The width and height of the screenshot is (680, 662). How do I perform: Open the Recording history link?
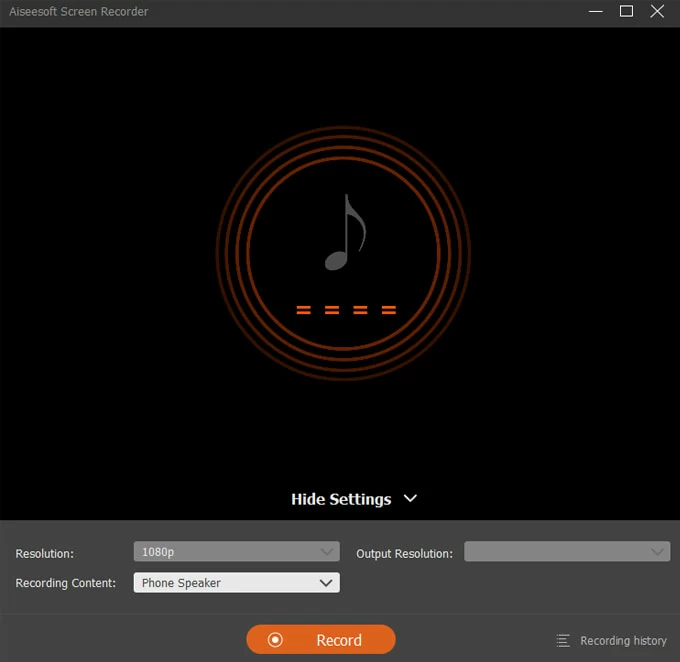pyautogui.click(x=623, y=641)
